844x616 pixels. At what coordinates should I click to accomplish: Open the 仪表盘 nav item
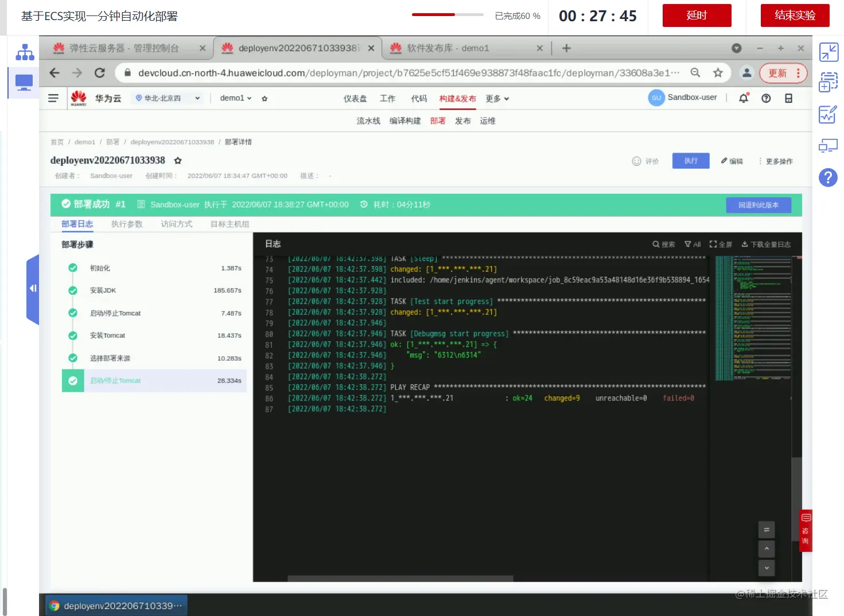(355, 99)
